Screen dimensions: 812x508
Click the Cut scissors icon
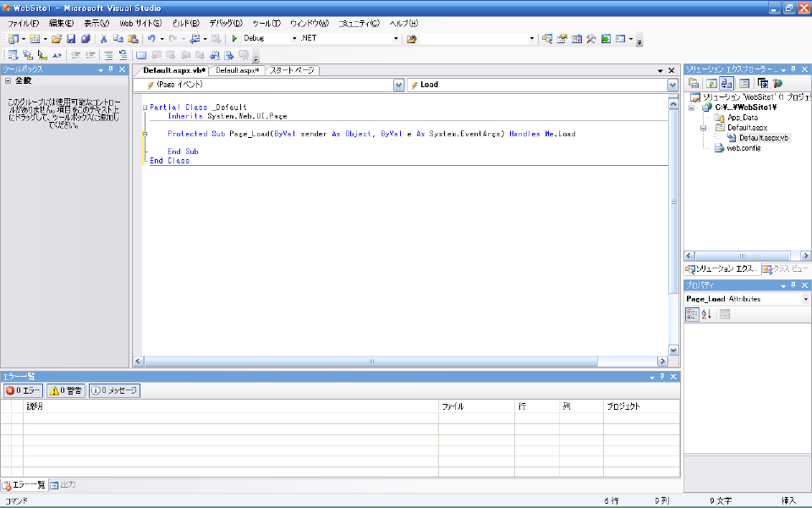click(103, 39)
